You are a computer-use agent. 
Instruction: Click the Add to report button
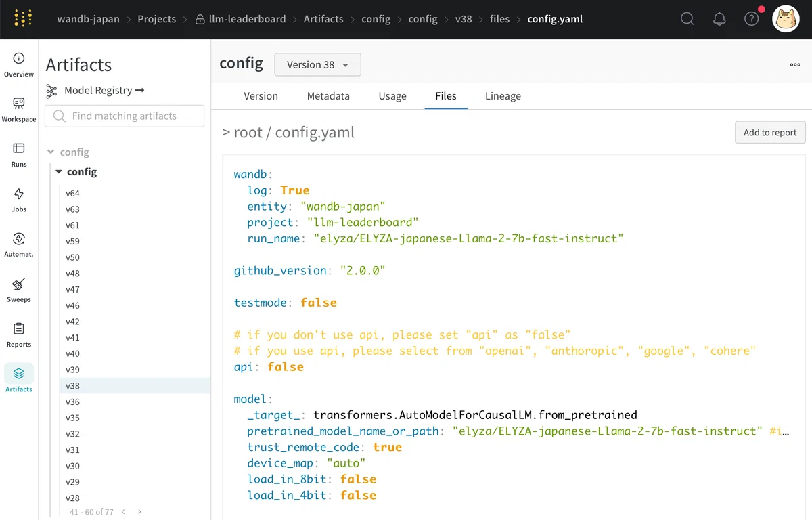770,133
